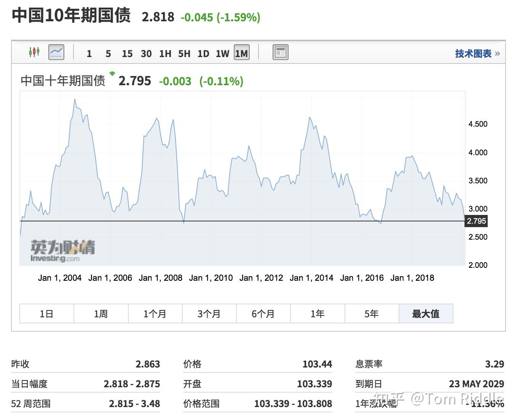Show the 1日 time range
517x420 pixels.
(x=47, y=313)
